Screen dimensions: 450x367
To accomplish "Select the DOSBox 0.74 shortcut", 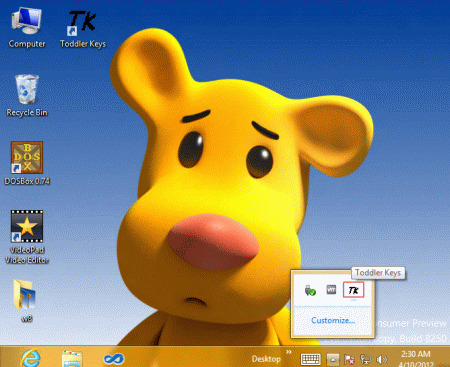I will point(27,163).
